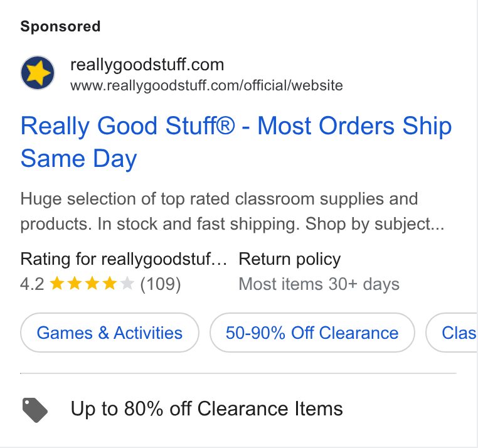Select the 50-90% Off Clearance chip
This screenshot has width=478, height=448.
pos(312,333)
